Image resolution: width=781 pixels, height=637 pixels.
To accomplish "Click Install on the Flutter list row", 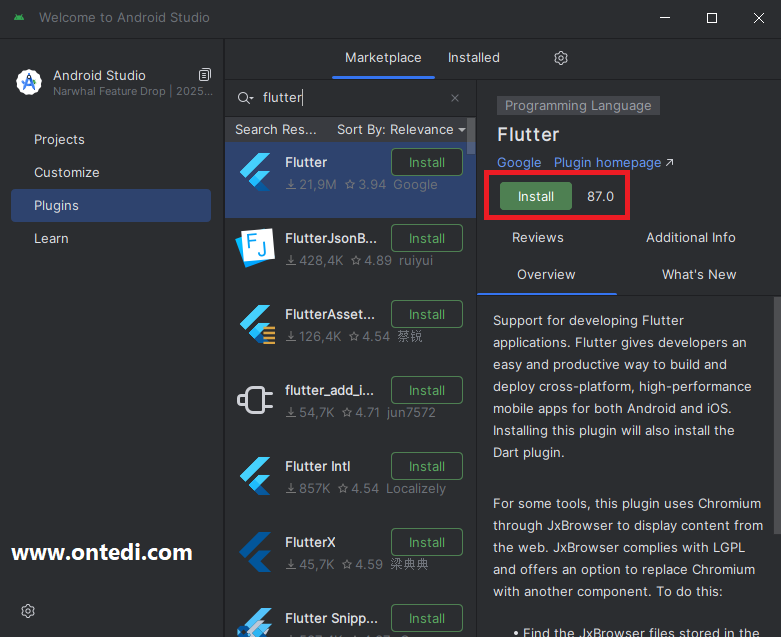I will pos(427,162).
